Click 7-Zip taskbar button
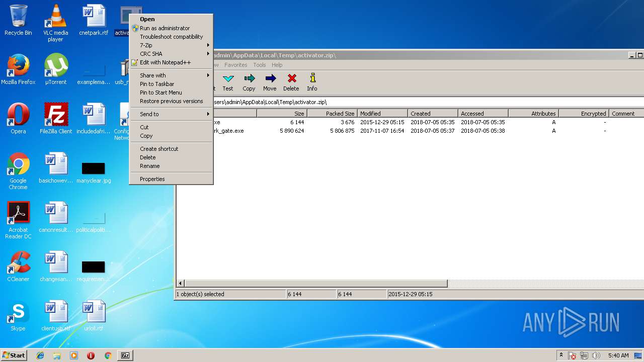The height and width of the screenshot is (362, 644). pyautogui.click(x=125, y=355)
